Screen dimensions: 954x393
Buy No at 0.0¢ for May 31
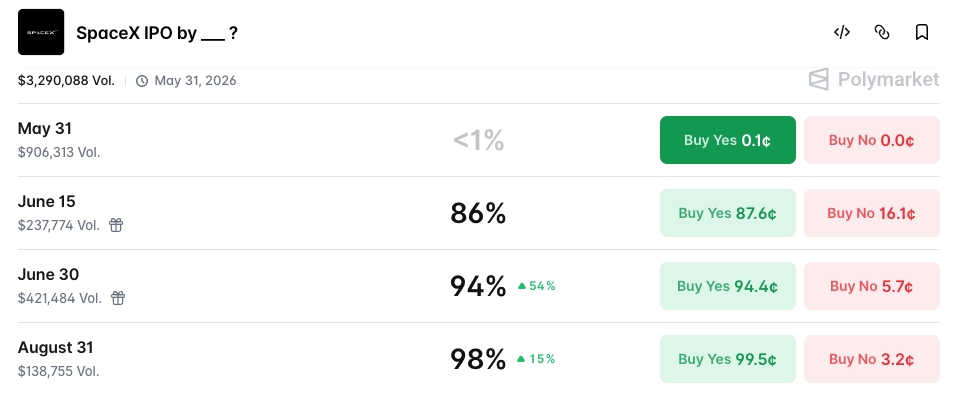coord(872,140)
